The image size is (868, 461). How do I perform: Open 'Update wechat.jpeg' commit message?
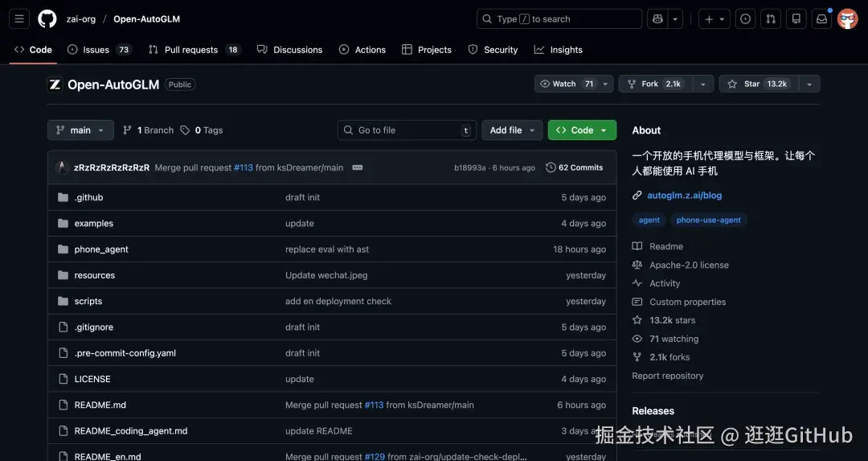(326, 275)
